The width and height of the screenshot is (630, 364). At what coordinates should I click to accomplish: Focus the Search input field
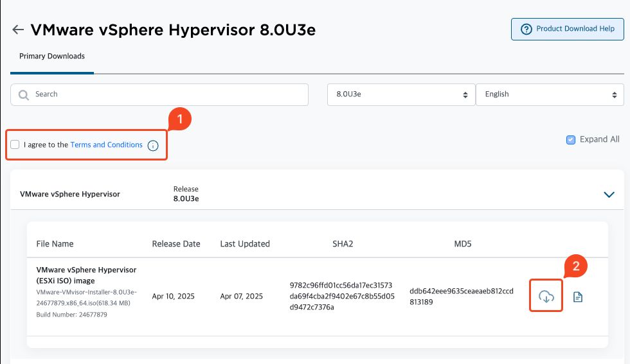159,94
